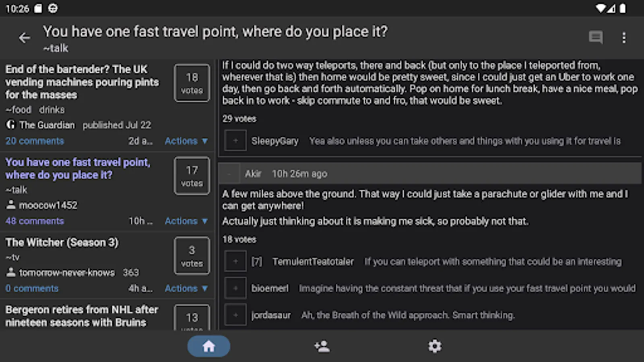Open the comment icon in top bar
This screenshot has width=644, height=362.
click(x=595, y=38)
